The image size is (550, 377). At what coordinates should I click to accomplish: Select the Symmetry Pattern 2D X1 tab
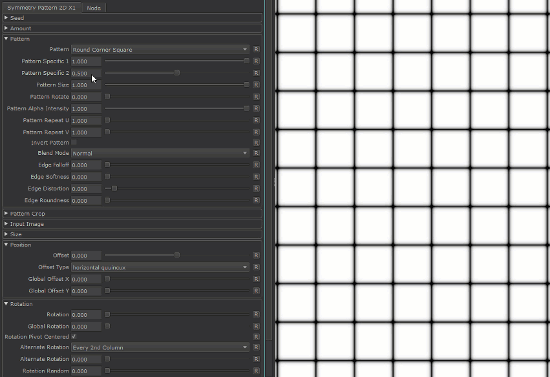(41, 7)
